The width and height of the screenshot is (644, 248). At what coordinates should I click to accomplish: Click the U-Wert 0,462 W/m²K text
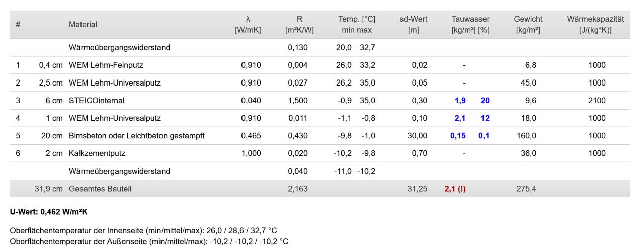pyautogui.click(x=49, y=211)
